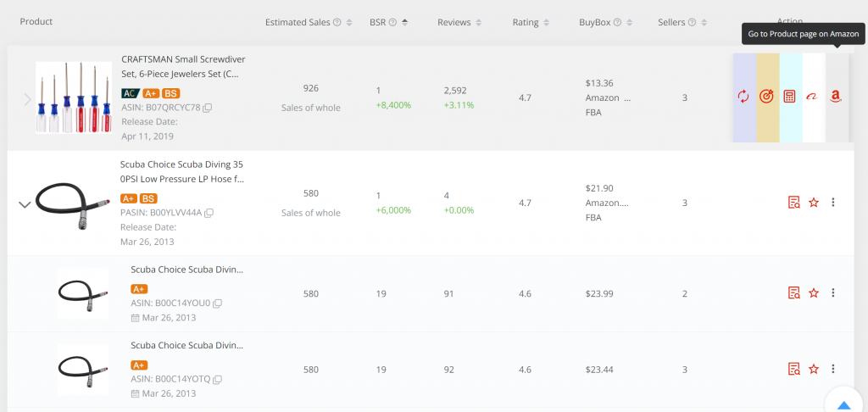Click the $23.44 BuyBox price

click(599, 370)
